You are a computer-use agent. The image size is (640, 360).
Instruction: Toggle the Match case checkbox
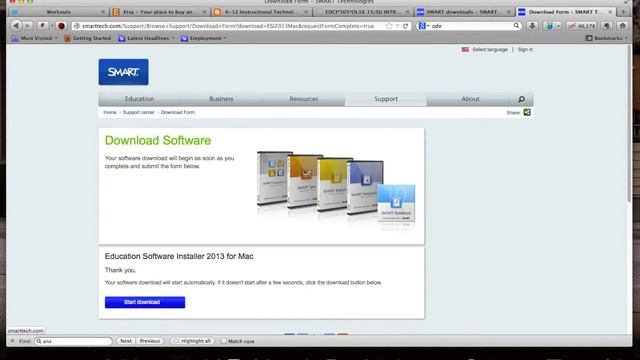click(224, 341)
